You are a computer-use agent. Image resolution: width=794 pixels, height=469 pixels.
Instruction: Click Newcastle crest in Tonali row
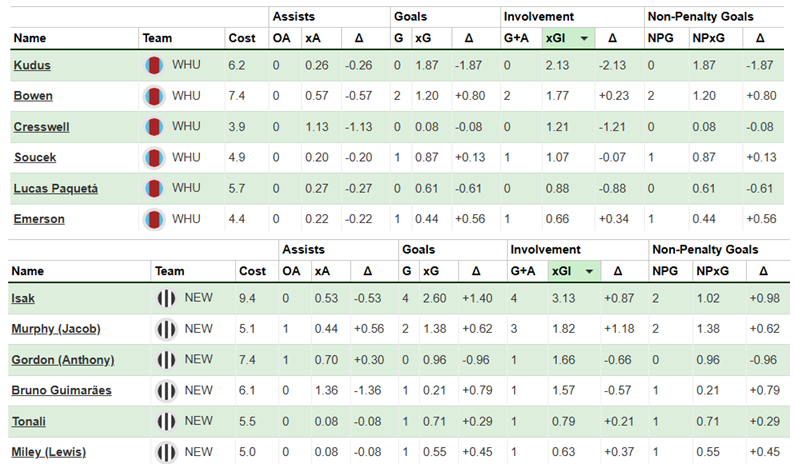[x=166, y=421]
